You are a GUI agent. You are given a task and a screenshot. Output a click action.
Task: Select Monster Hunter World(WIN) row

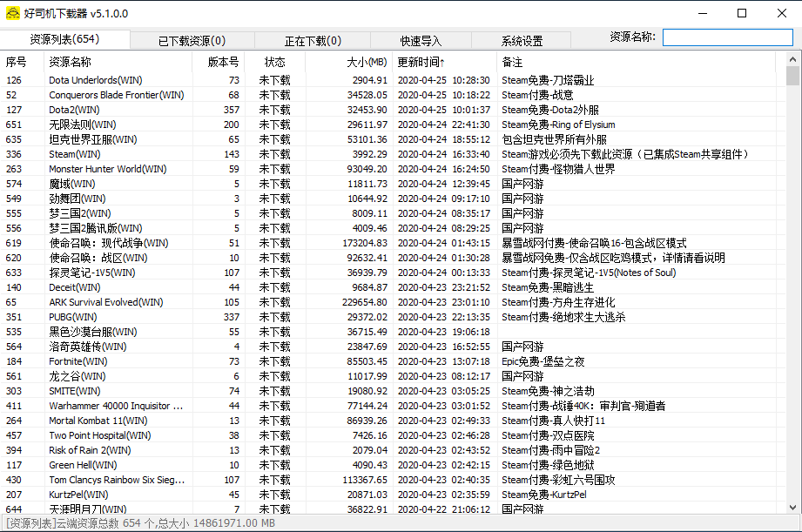pyautogui.click(x=393, y=169)
